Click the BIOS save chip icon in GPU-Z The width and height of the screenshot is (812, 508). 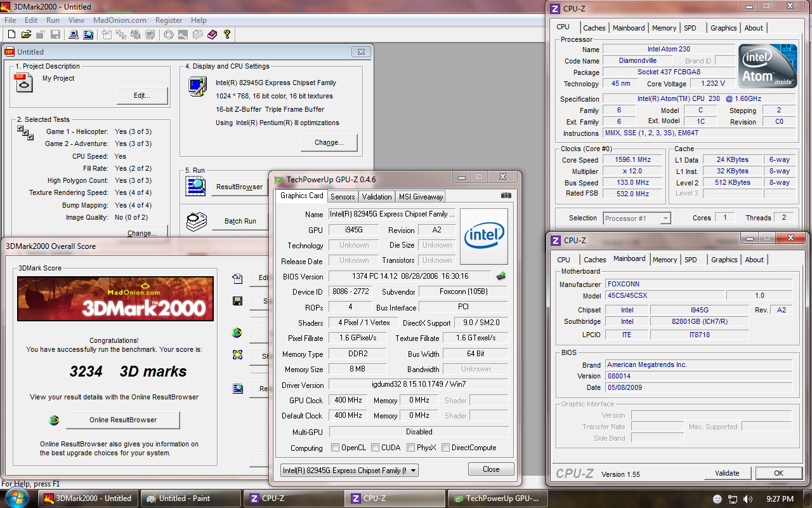[x=501, y=276]
